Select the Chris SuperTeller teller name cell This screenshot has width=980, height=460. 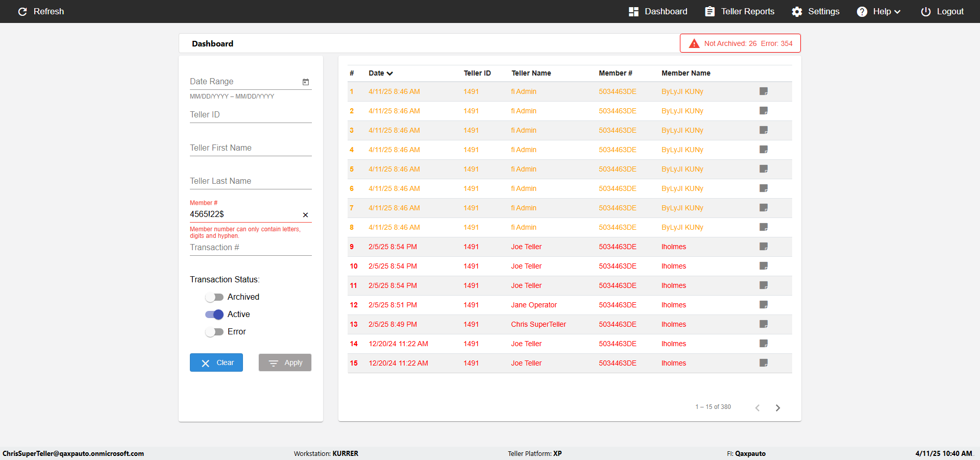click(538, 324)
